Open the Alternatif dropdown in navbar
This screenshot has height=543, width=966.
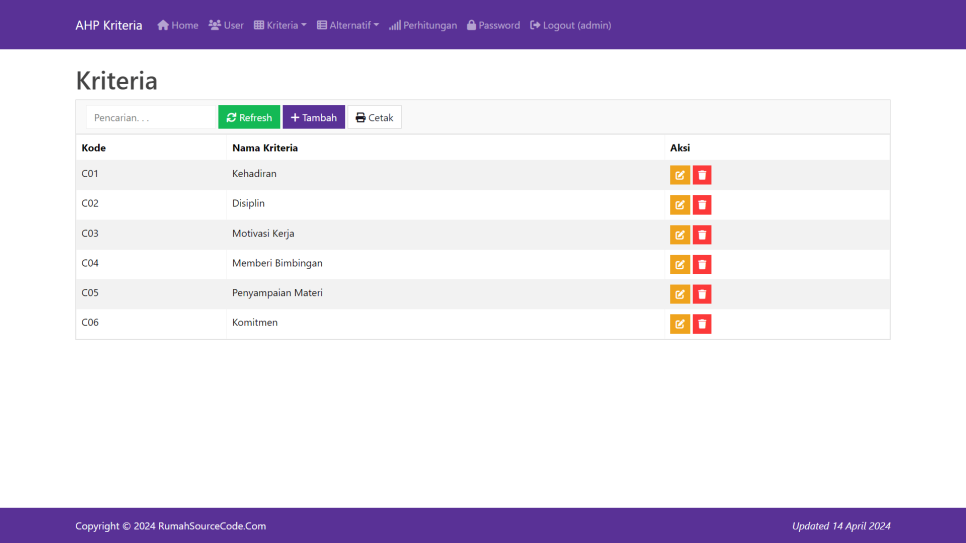(348, 25)
